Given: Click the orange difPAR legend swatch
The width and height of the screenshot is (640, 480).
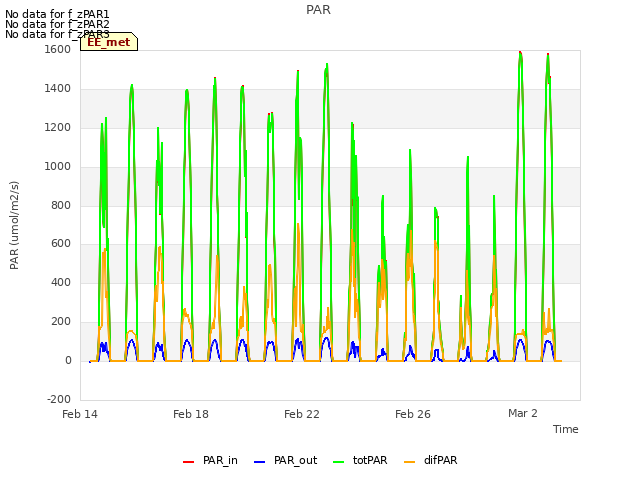Looking at the screenshot, I should pos(409,462).
